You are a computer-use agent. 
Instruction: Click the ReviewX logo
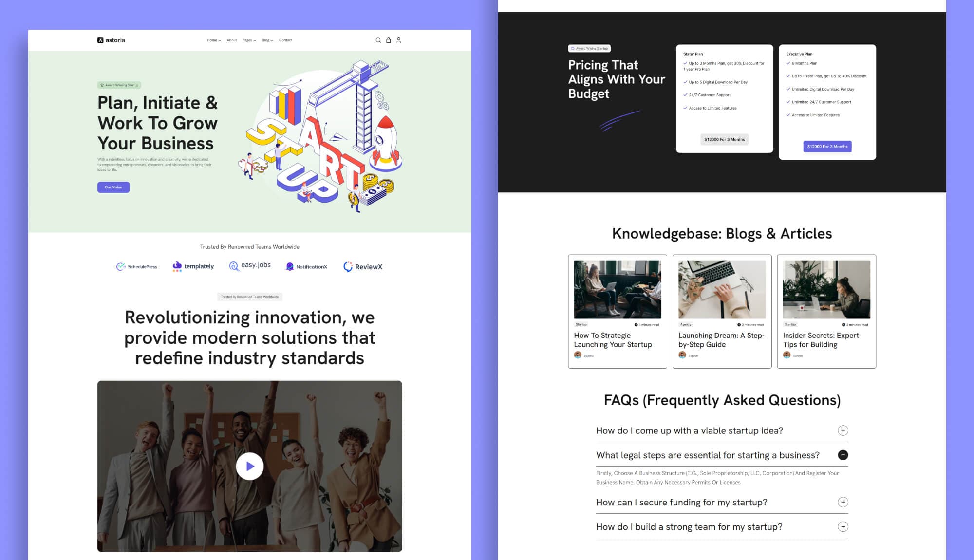click(x=363, y=266)
